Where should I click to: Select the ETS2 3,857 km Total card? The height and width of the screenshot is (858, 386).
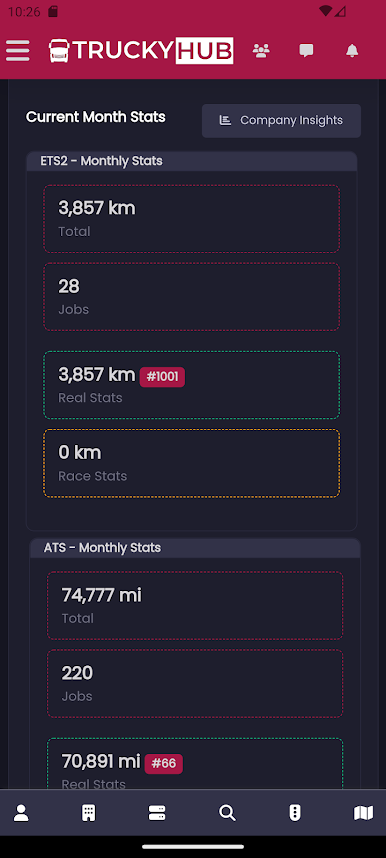click(x=192, y=219)
